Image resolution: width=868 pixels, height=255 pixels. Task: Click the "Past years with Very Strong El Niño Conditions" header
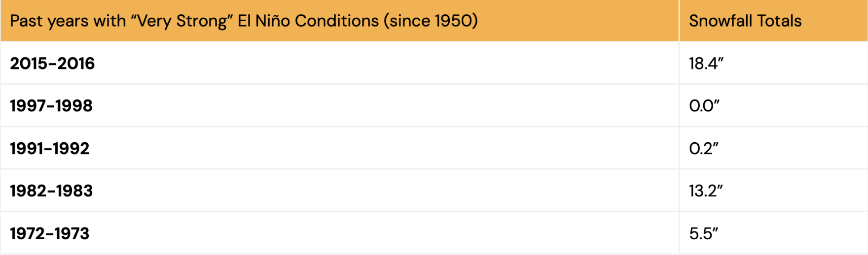click(244, 21)
